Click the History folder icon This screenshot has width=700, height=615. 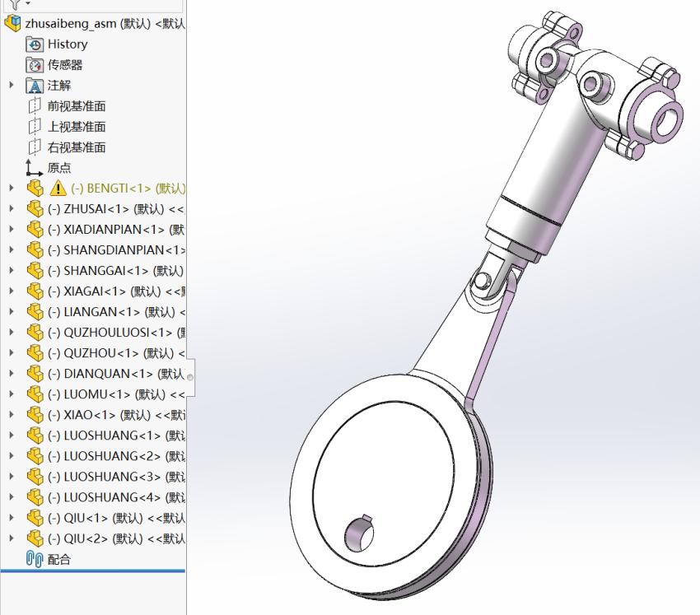click(x=35, y=44)
